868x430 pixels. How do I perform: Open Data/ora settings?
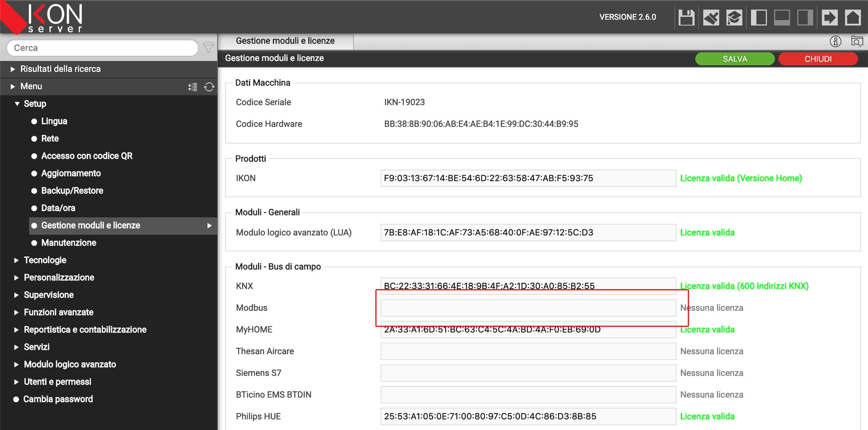tap(58, 208)
